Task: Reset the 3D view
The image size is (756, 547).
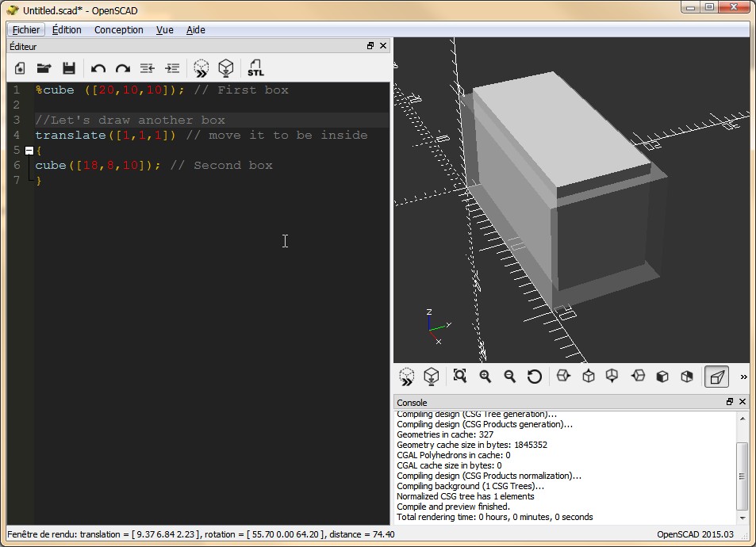Action: point(534,376)
